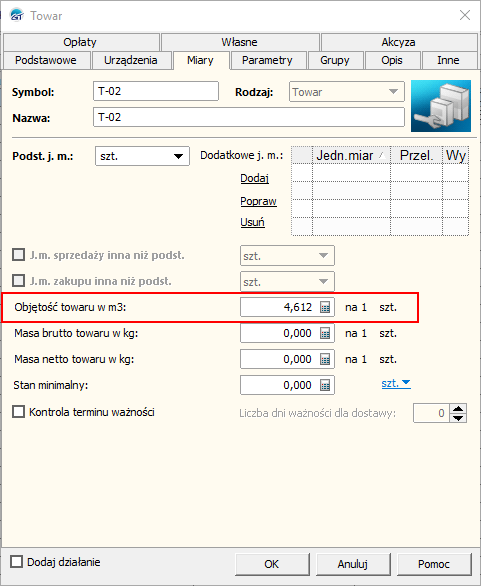Click the Nazwa input field

[249, 117]
